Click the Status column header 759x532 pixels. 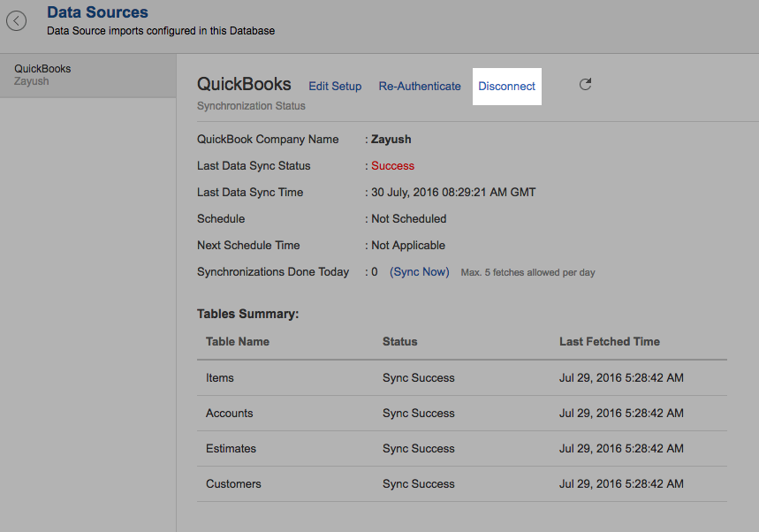pos(399,341)
